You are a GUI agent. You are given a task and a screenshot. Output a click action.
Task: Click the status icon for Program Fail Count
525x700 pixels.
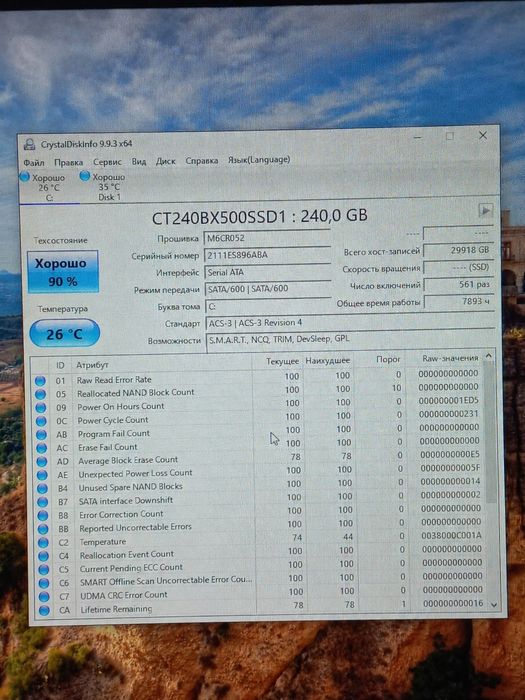tap(41, 434)
